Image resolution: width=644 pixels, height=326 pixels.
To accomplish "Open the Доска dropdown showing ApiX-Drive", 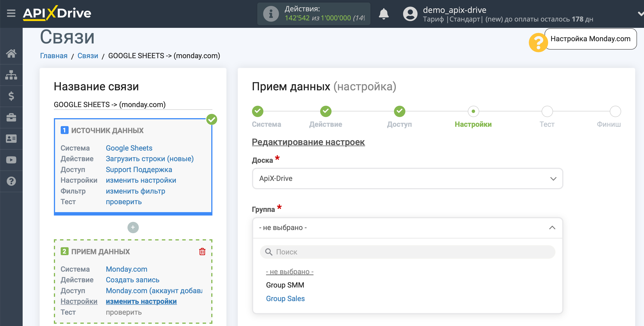I will (x=407, y=178).
